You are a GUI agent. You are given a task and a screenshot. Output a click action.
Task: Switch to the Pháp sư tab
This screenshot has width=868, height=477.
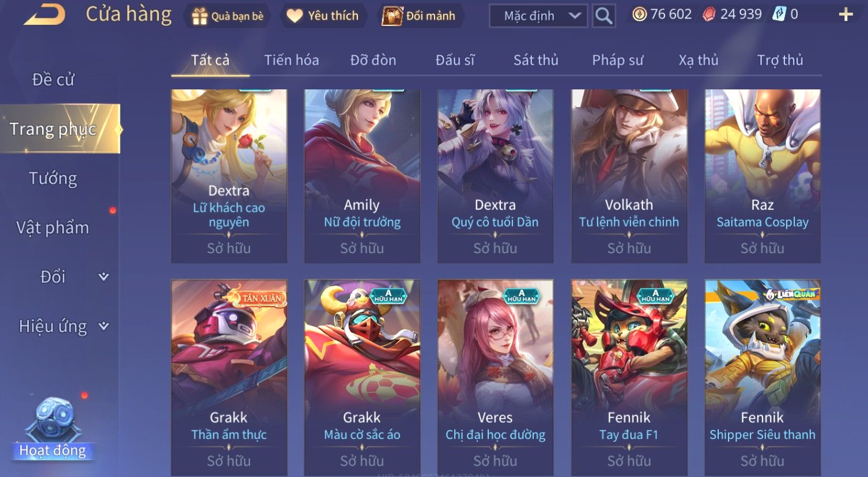click(617, 60)
